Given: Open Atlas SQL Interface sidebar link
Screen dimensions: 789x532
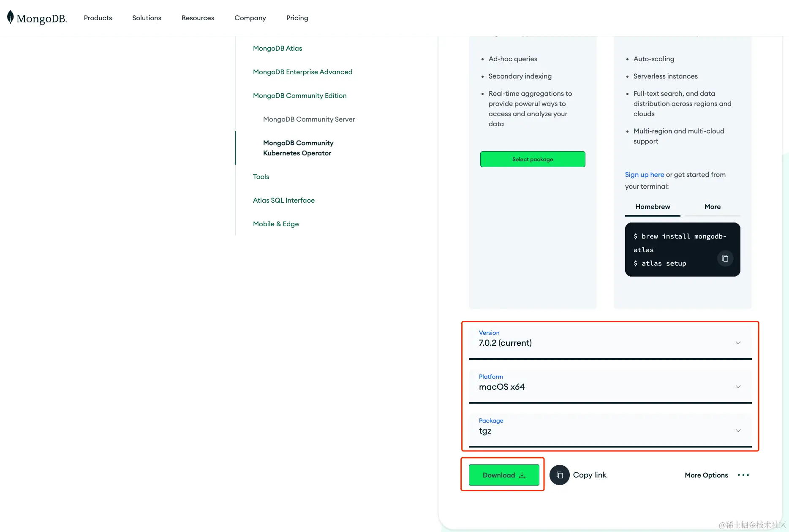Looking at the screenshot, I should (x=284, y=200).
